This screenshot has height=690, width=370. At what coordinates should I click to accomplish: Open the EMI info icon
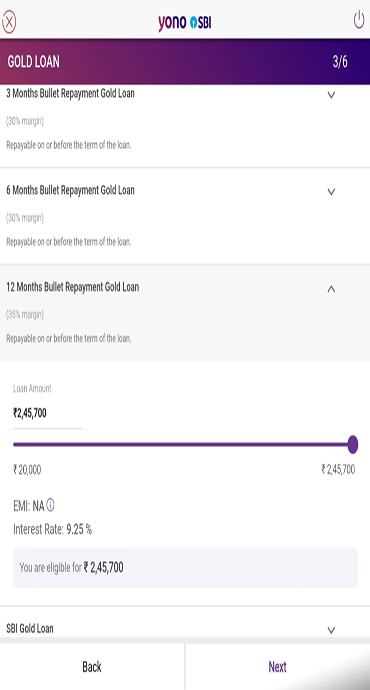(51, 505)
